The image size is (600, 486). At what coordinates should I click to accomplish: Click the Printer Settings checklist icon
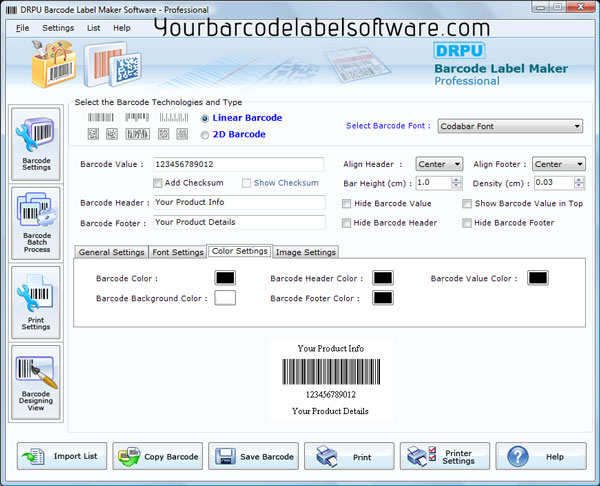[421, 456]
